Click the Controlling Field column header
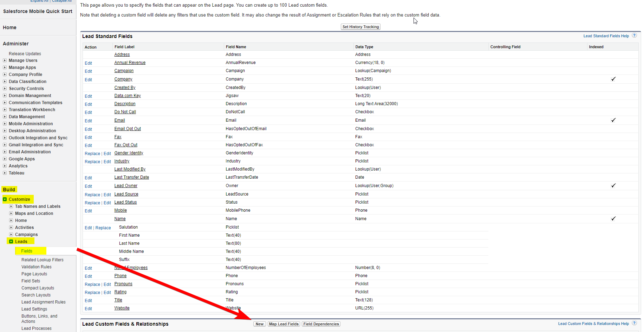The image size is (644, 332). [x=505, y=47]
